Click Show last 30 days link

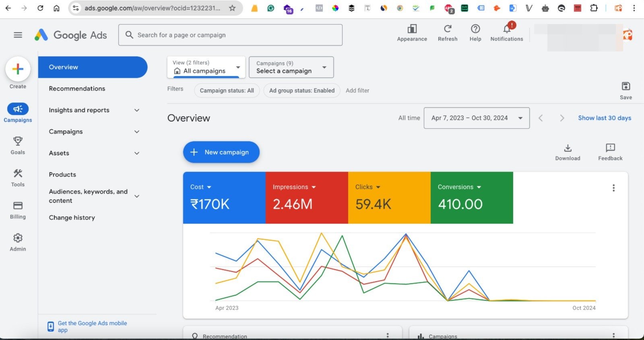pyautogui.click(x=605, y=118)
